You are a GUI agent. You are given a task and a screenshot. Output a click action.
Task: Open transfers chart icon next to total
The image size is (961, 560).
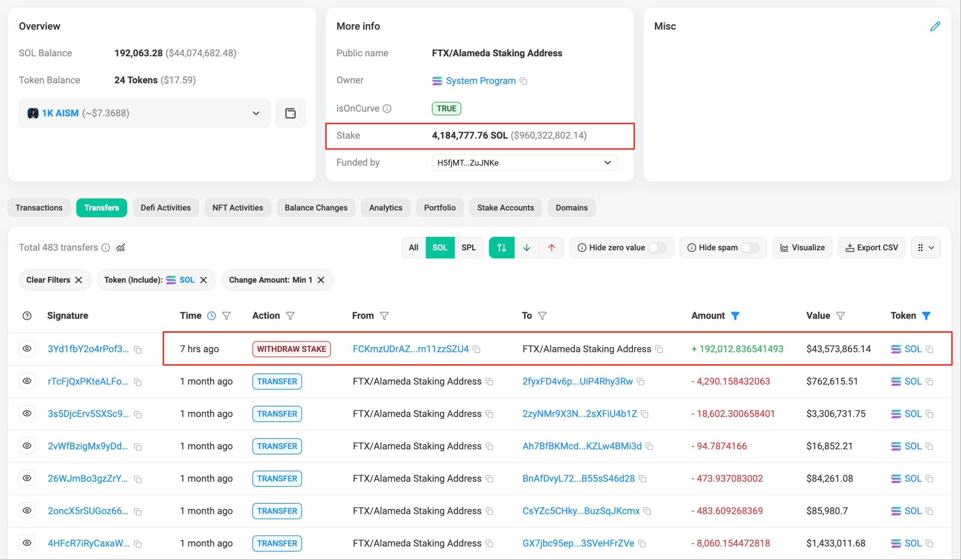tap(121, 248)
